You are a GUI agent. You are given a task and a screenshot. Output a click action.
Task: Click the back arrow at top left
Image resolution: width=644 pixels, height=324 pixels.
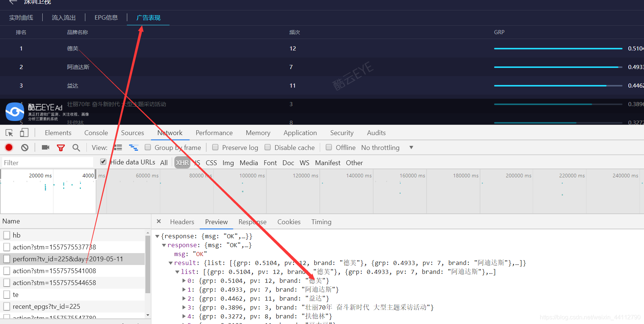[13, 2]
